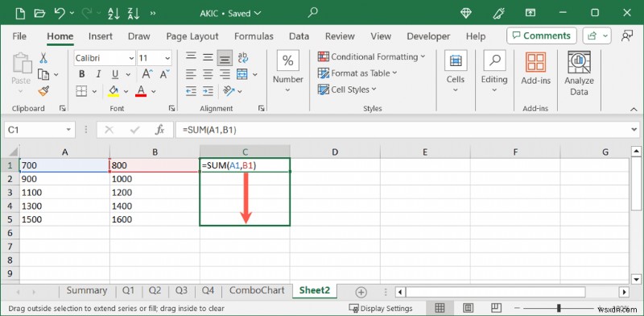Open the ComboChart sheet tab

click(x=257, y=290)
